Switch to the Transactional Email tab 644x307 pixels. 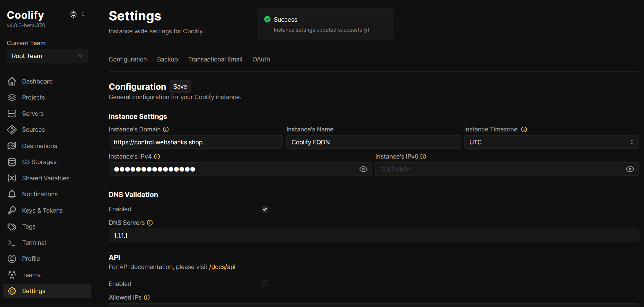coord(215,59)
